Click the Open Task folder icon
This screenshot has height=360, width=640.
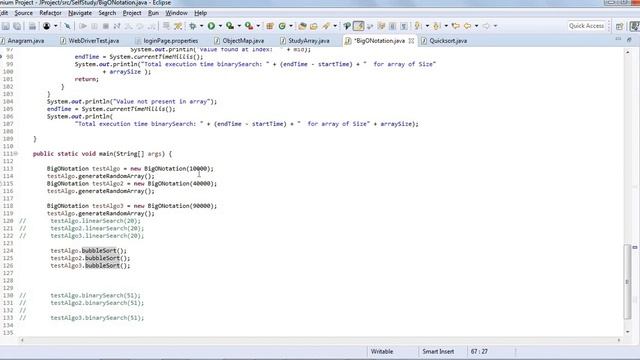[x=314, y=26]
